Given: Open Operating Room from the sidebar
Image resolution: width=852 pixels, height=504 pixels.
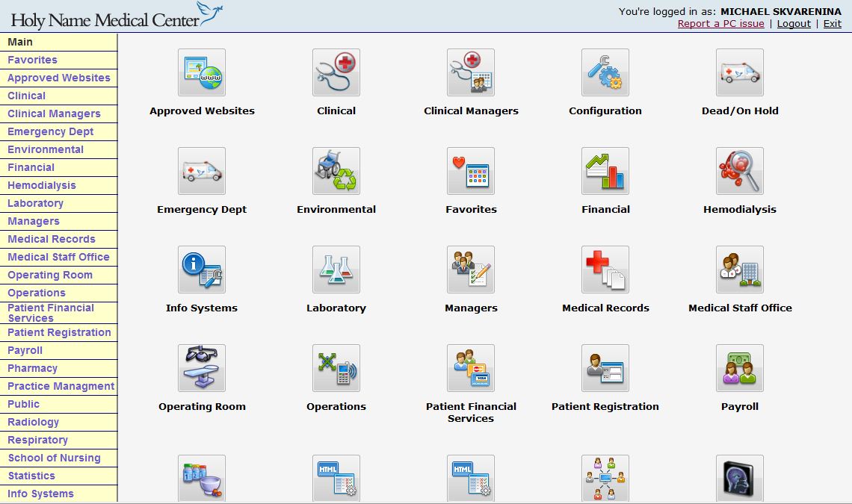Looking at the screenshot, I should click(59, 275).
